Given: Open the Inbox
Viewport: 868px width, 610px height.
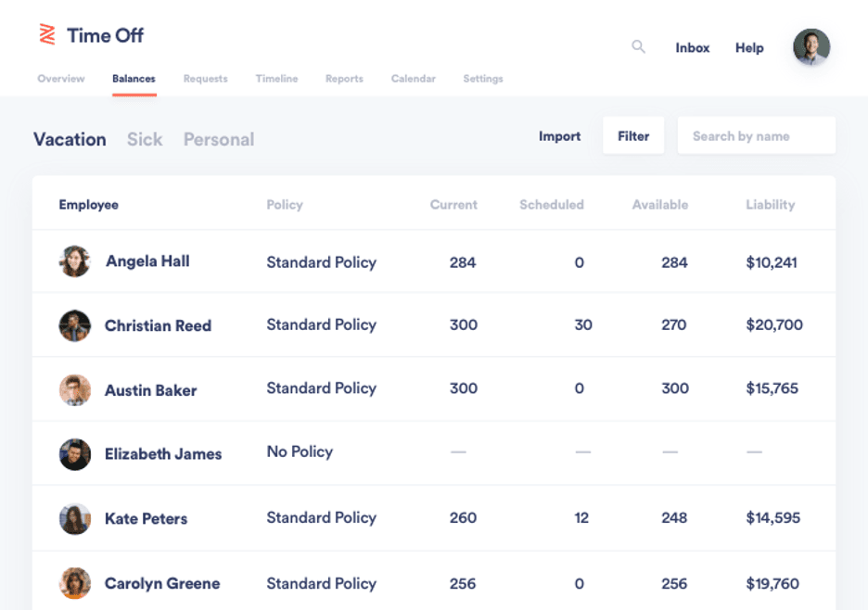Looking at the screenshot, I should [692, 47].
